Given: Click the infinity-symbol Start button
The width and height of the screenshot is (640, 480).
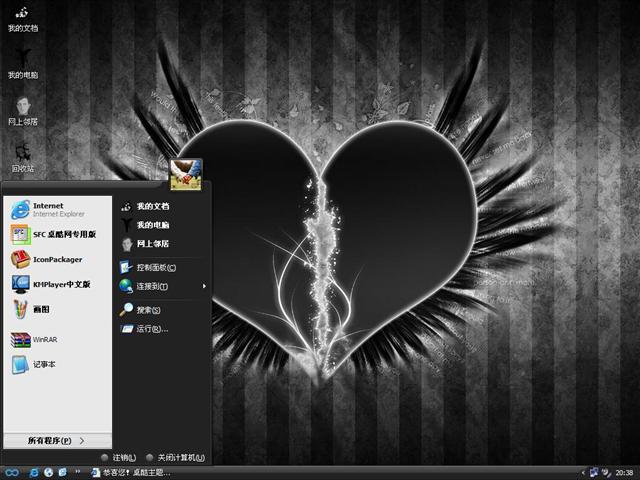Looking at the screenshot, I should (x=12, y=473).
